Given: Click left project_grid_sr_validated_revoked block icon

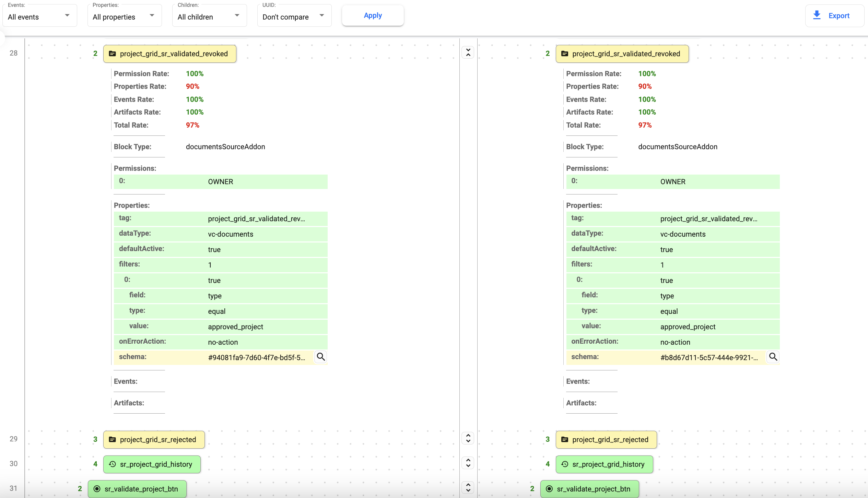Looking at the screenshot, I should click(112, 54).
